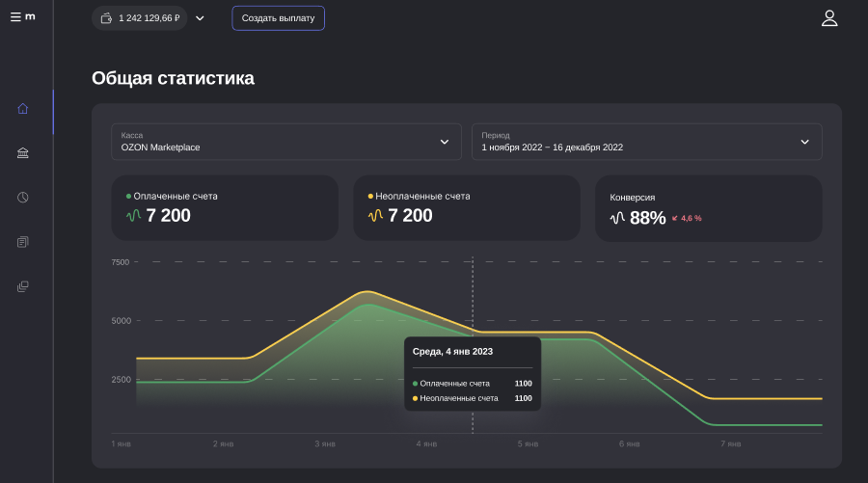This screenshot has height=483, width=868.
Task: Click the yellow line peak on chart
Action: pos(366,291)
